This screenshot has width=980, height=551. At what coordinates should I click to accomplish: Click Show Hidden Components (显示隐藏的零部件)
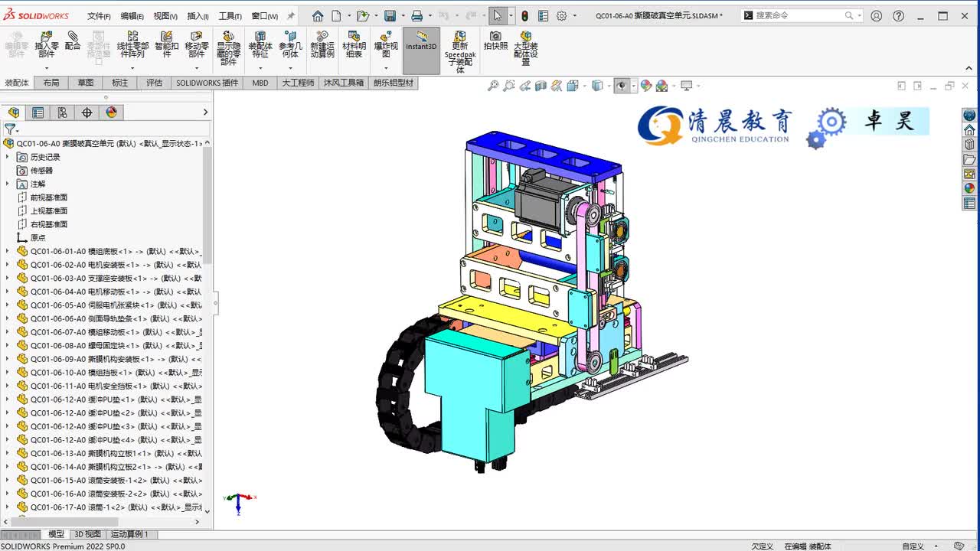(x=228, y=48)
